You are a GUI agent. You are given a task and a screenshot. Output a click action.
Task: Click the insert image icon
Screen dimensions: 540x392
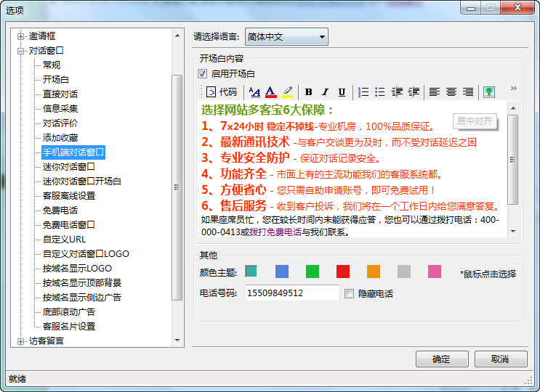coord(489,92)
